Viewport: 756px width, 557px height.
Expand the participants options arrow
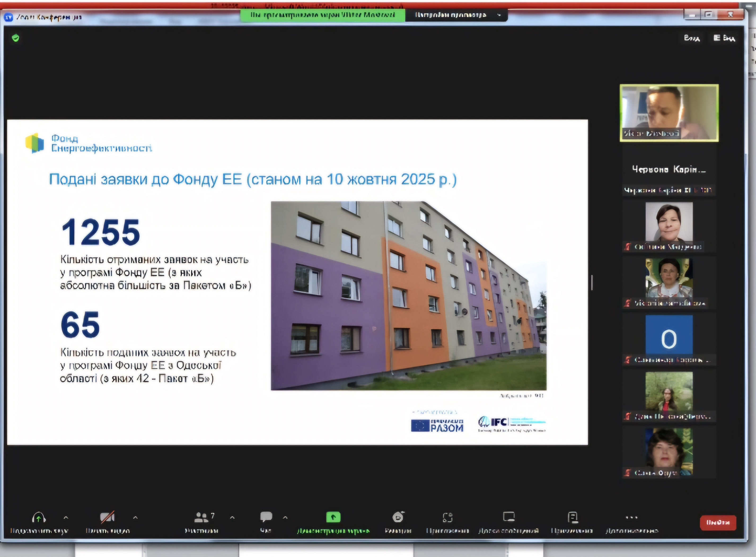click(232, 517)
